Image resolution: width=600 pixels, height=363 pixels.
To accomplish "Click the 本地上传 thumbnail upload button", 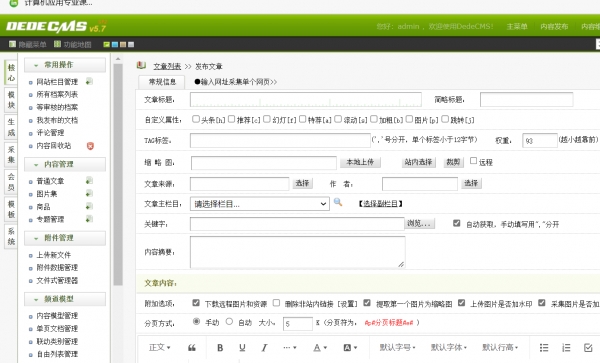I will (x=360, y=162).
